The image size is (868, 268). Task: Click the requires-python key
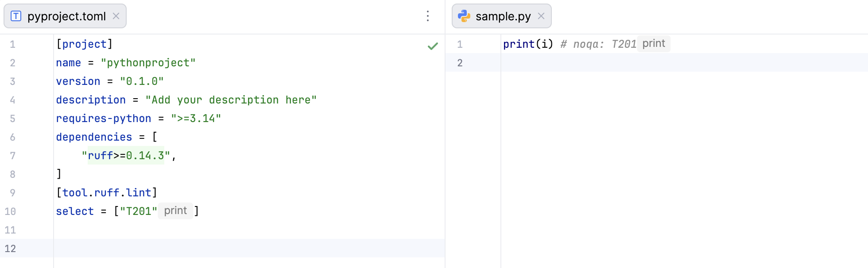[103, 119]
